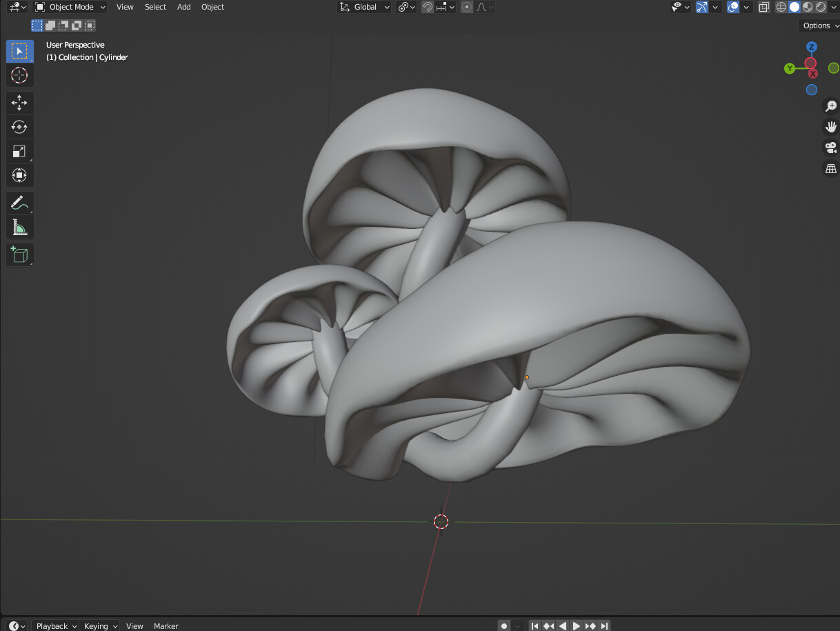Expand the Options dropdown
This screenshot has width=840, height=631.
818,25
